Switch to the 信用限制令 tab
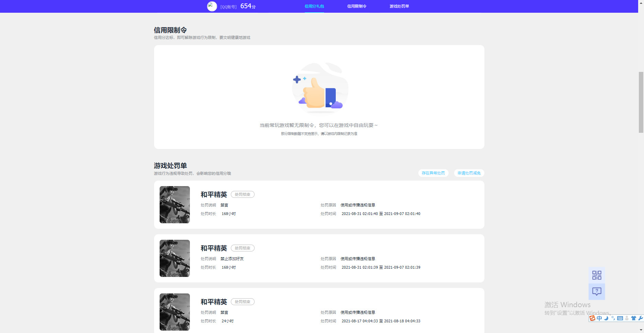644x333 pixels. [x=357, y=6]
